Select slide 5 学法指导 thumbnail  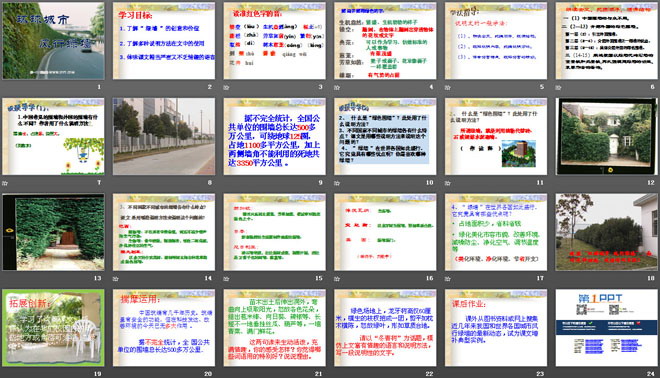coord(496,41)
